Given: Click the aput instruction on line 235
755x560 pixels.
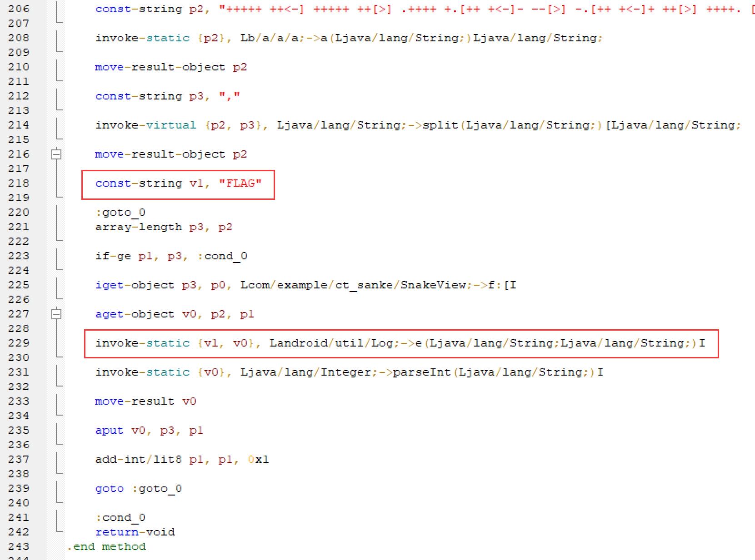Looking at the screenshot, I should point(110,431).
